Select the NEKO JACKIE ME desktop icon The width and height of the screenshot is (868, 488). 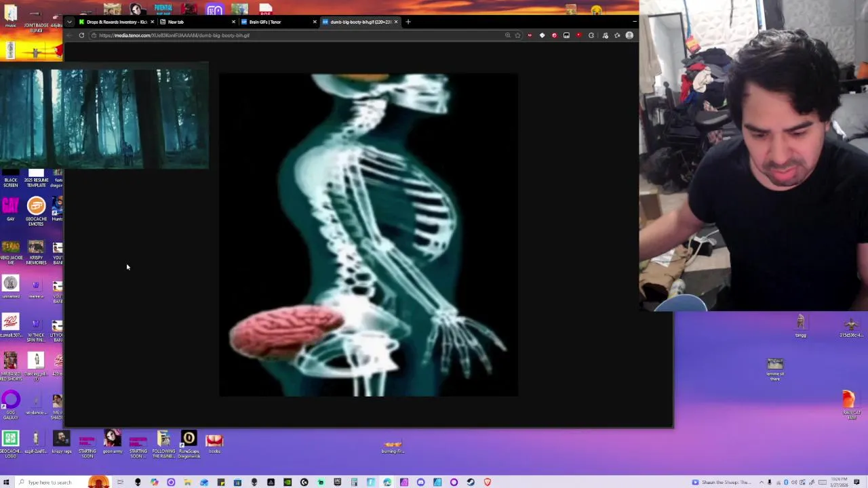click(10, 252)
